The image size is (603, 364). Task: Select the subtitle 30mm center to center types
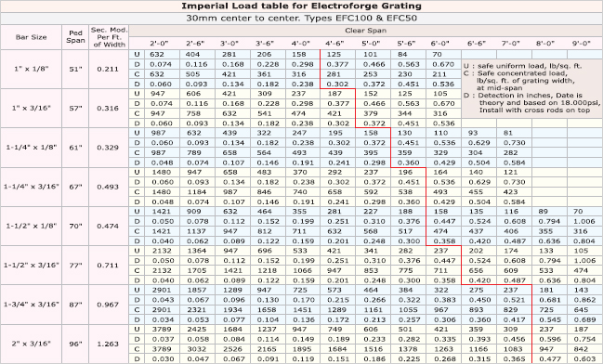pos(301,19)
